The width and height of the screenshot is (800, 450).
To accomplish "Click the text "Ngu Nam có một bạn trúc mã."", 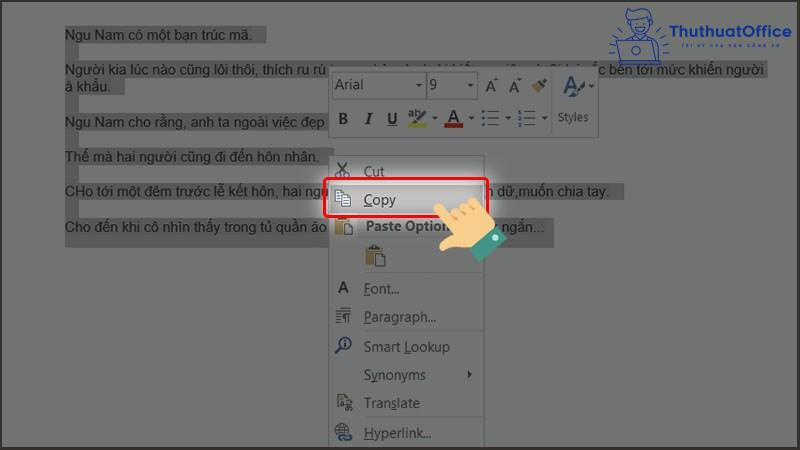I will tap(158, 35).
